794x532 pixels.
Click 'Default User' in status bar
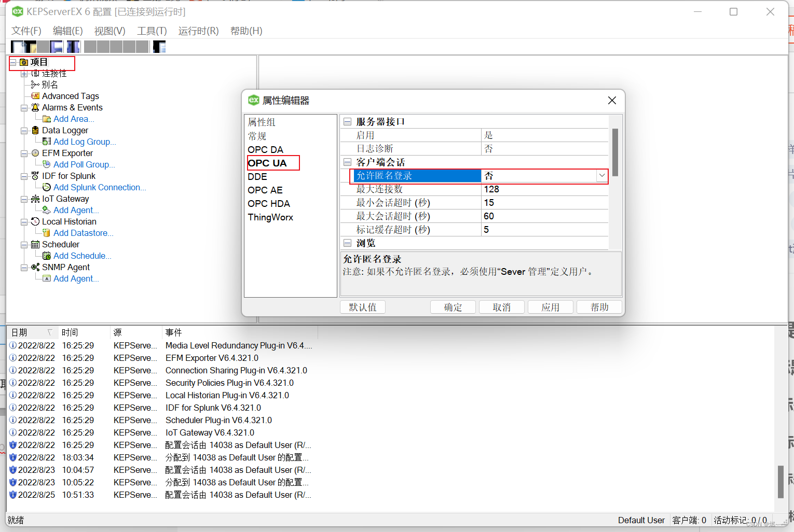(641, 520)
